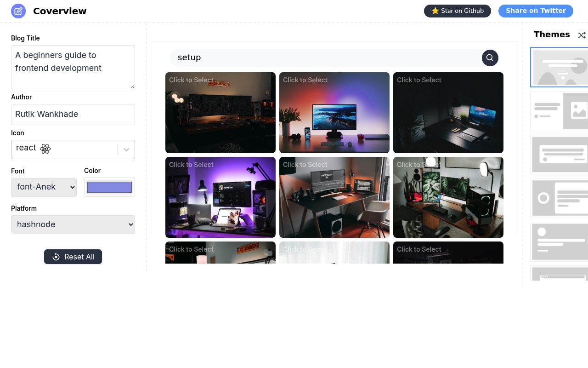This screenshot has width=588, height=368.
Task: Click the reset arrow icon in Reset All
Action: click(56, 257)
